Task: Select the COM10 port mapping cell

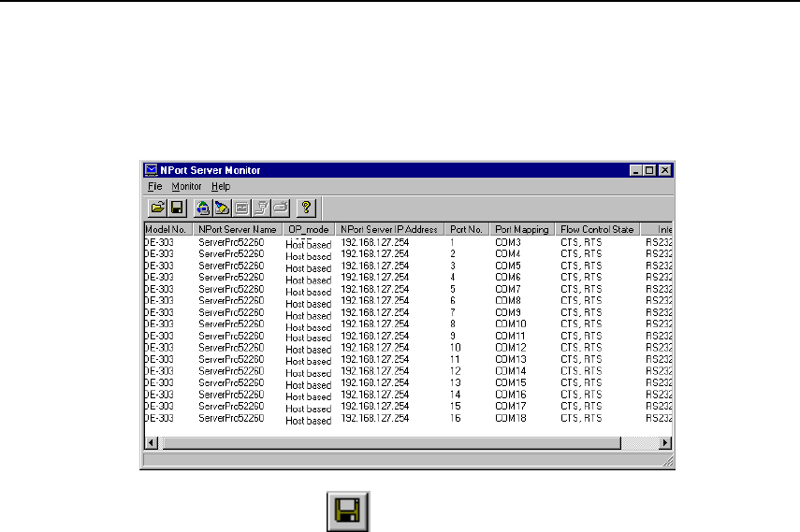Action: point(511,324)
